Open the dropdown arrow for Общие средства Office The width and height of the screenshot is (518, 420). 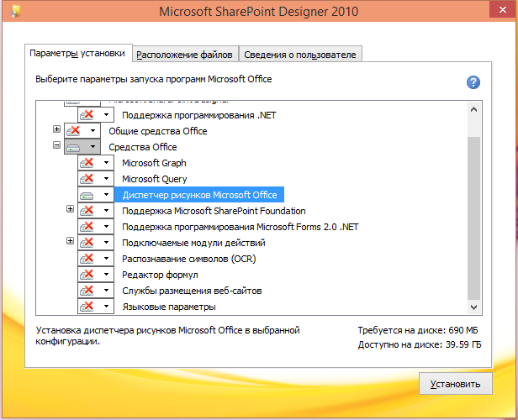92,131
